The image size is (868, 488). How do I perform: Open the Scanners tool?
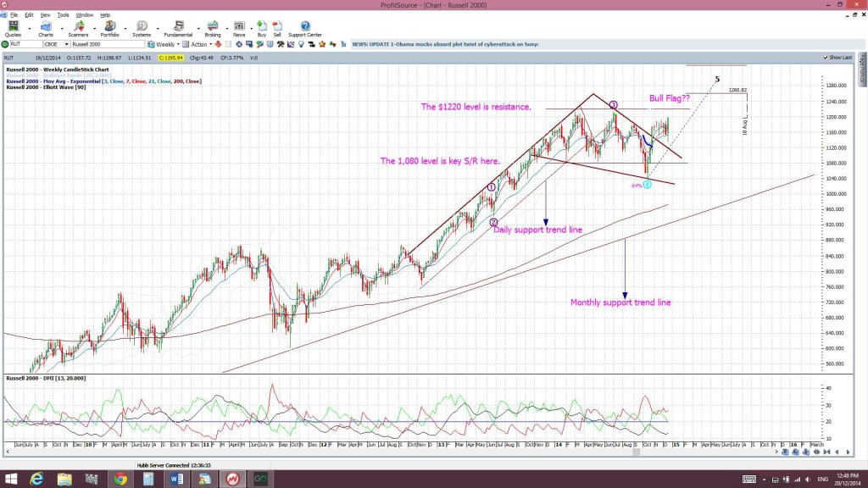[x=78, y=29]
